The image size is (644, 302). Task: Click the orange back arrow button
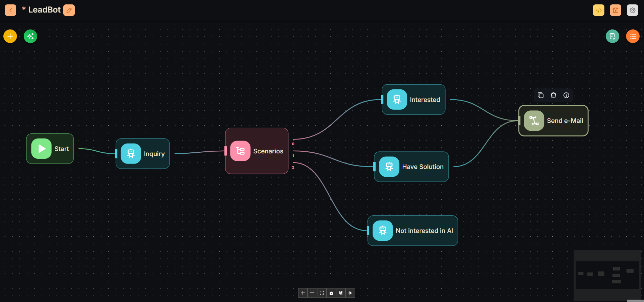click(10, 10)
